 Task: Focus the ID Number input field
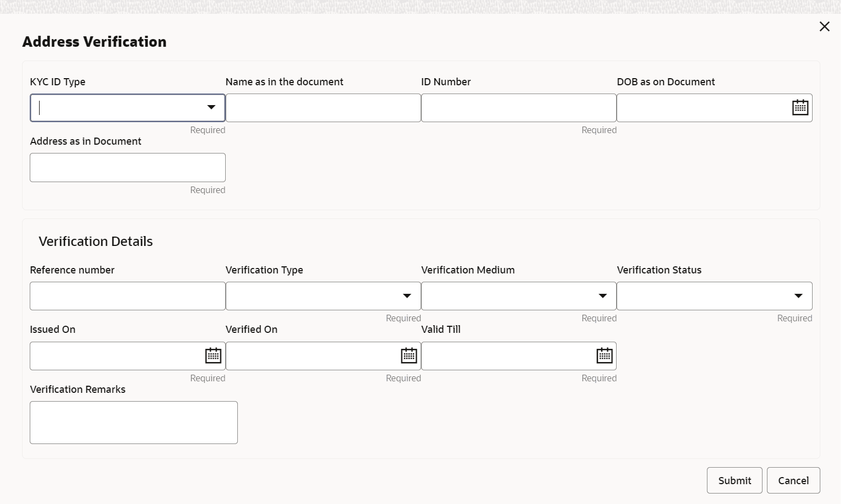[519, 108]
